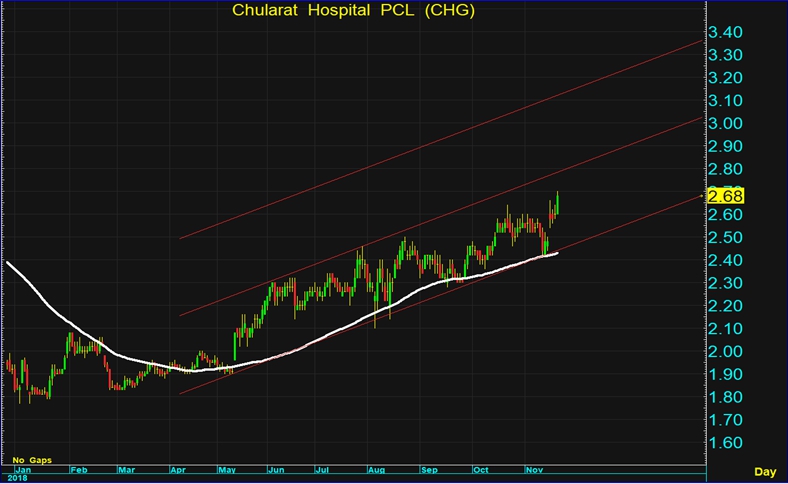This screenshot has height=484, width=788.
Task: Click the 2018 year label
Action: pos(17,478)
